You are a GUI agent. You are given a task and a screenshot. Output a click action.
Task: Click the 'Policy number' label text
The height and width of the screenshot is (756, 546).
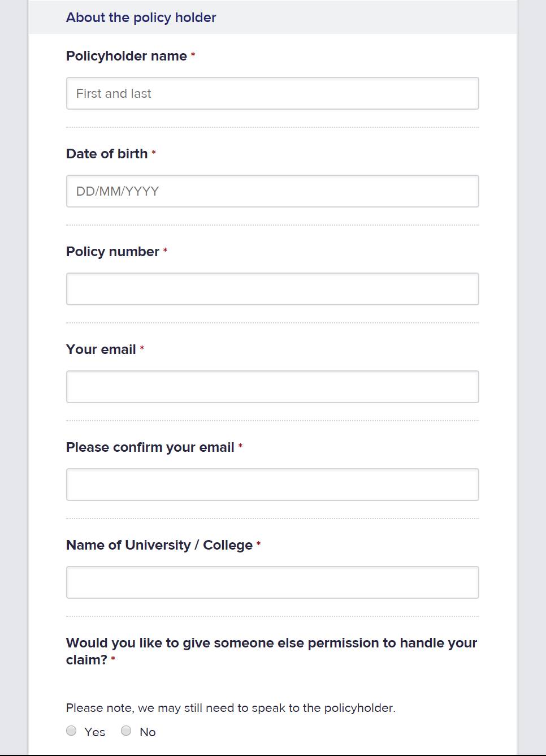click(x=112, y=252)
